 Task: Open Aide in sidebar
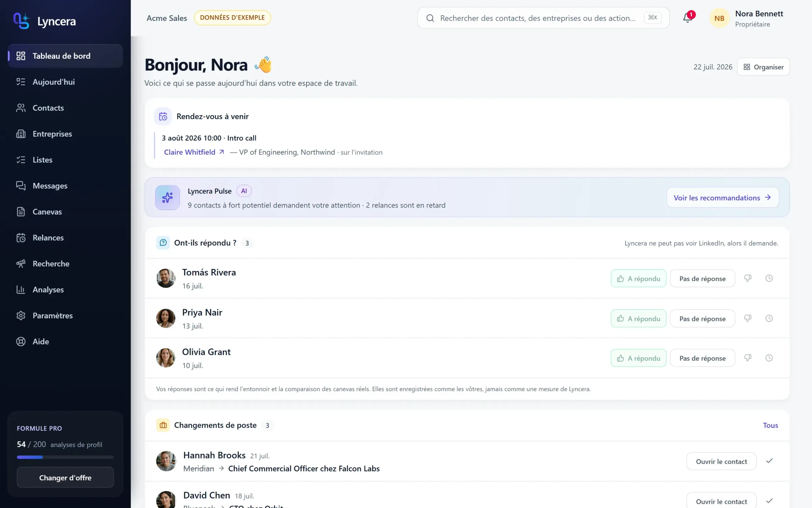[65, 342]
